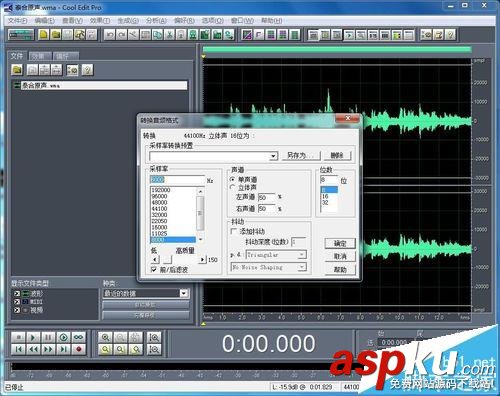Viewport: 500px width, 396px height.
Task: Open the sample rate conversion presets dropdown
Action: 273,156
